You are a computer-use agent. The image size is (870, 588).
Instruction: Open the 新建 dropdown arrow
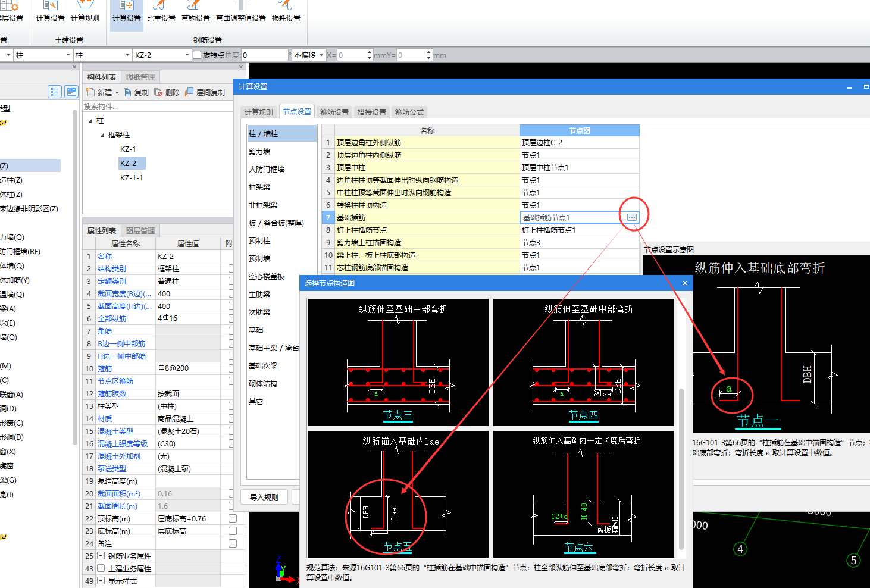(117, 92)
